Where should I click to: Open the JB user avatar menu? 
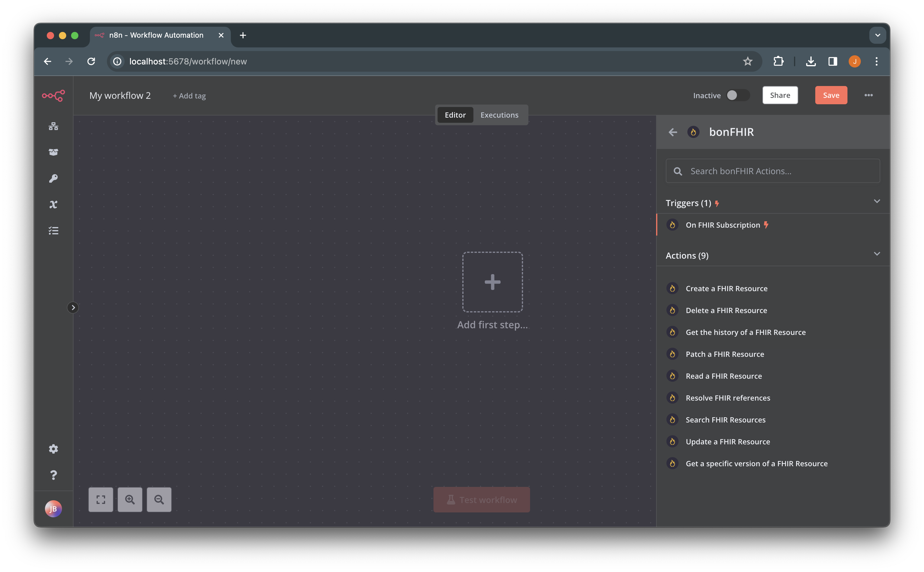[53, 509]
